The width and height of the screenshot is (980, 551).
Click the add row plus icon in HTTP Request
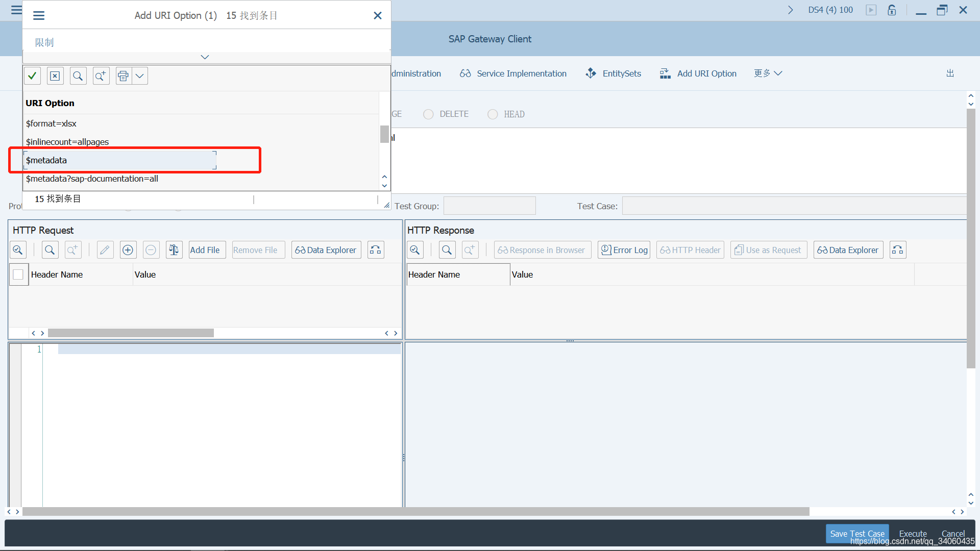(128, 250)
